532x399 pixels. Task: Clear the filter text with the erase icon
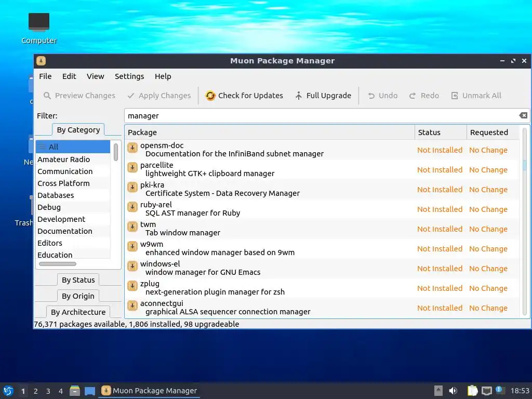click(523, 115)
